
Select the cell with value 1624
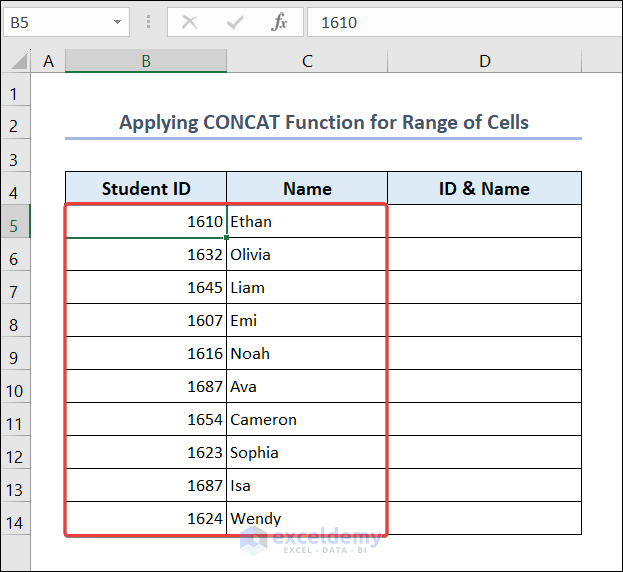(x=146, y=518)
